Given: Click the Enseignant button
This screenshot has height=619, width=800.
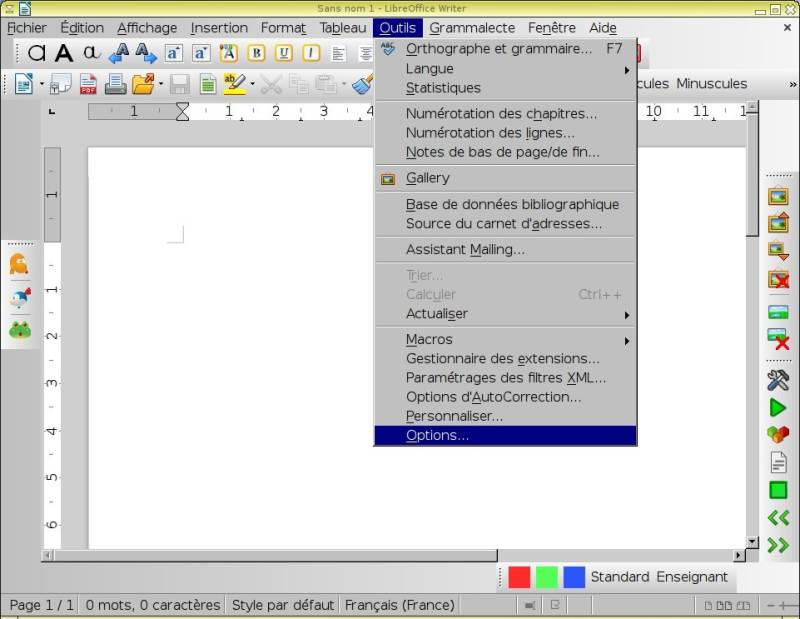Looking at the screenshot, I should click(692, 577).
